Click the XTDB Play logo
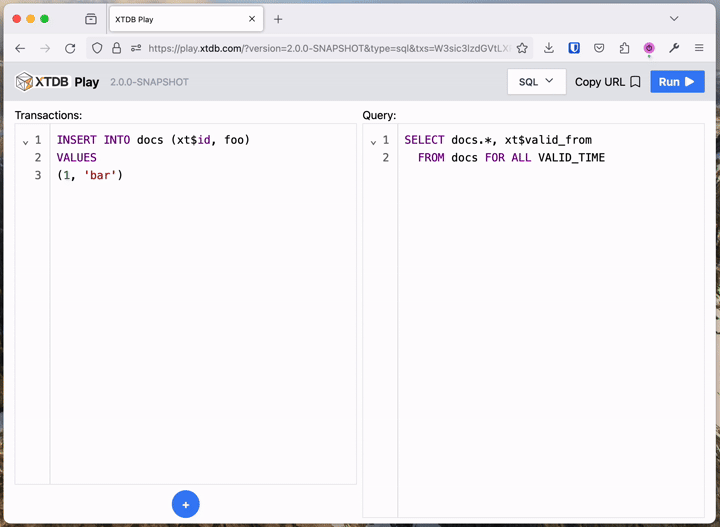The width and height of the screenshot is (720, 527). click(57, 82)
